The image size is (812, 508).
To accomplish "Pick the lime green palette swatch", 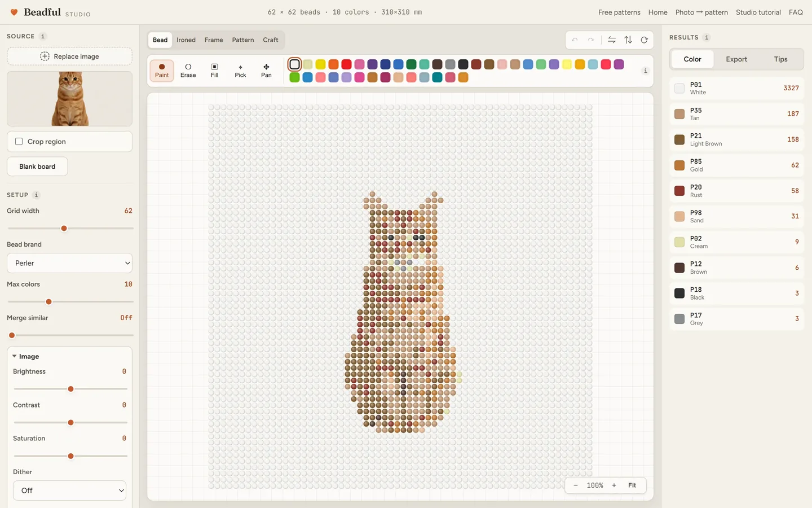I will tap(294, 77).
